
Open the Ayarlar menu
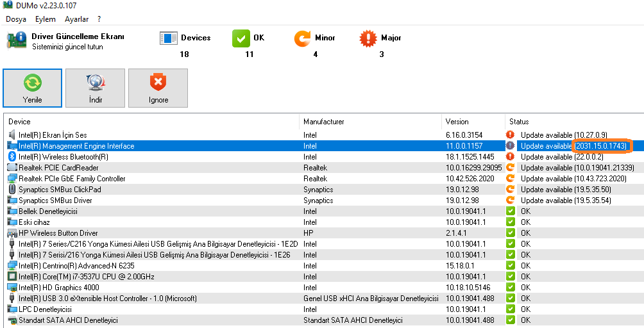76,19
